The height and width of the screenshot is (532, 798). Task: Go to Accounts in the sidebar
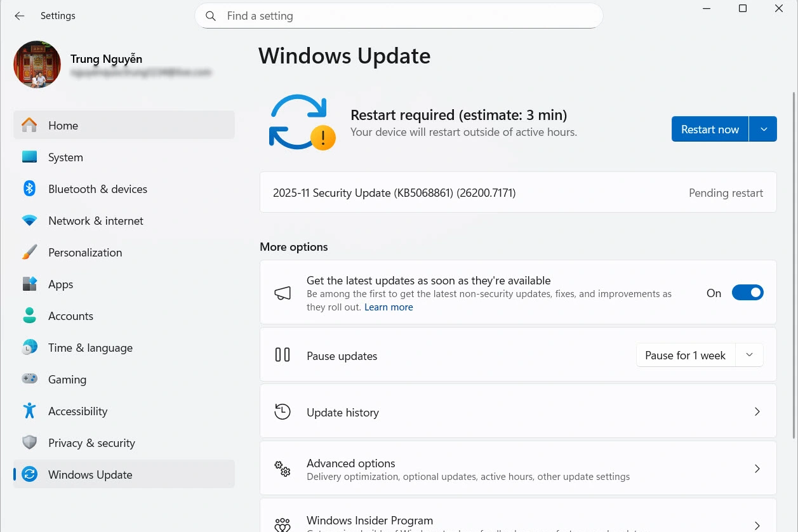70,316
